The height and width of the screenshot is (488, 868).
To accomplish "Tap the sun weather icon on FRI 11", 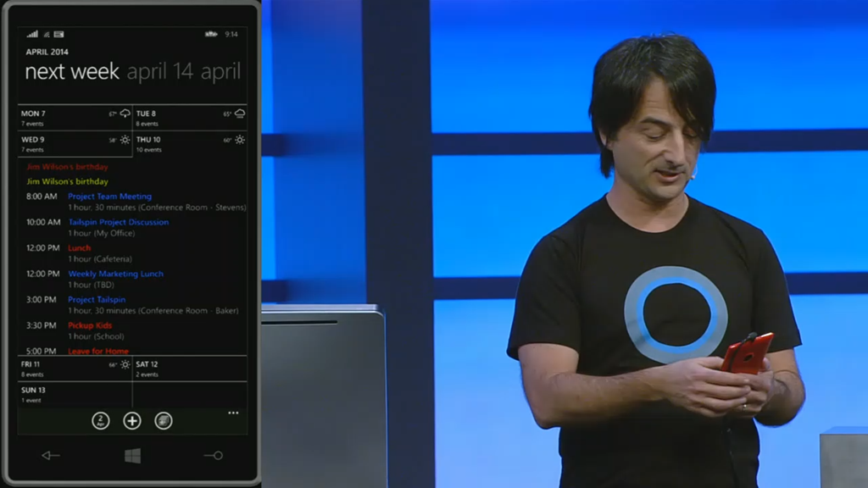I will [125, 364].
